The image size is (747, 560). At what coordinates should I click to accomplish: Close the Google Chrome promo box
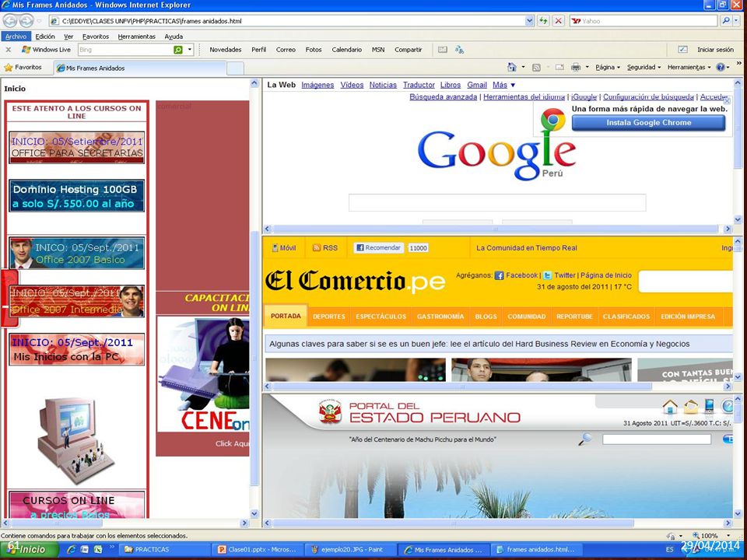(727, 101)
